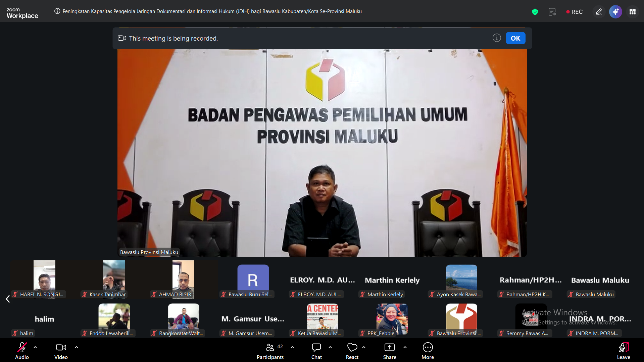Select Ayon Kasek Bawa... participant tile

click(461, 279)
